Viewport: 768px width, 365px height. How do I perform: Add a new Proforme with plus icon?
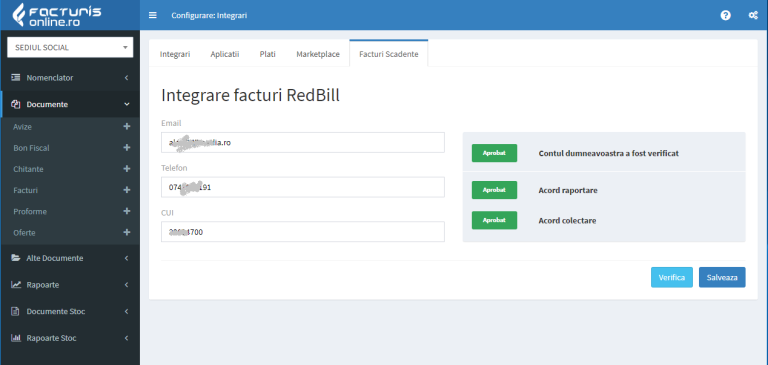tap(127, 211)
